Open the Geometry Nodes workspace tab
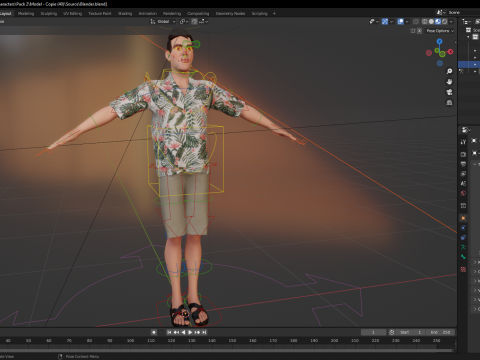The height and width of the screenshot is (360, 480). point(230,13)
